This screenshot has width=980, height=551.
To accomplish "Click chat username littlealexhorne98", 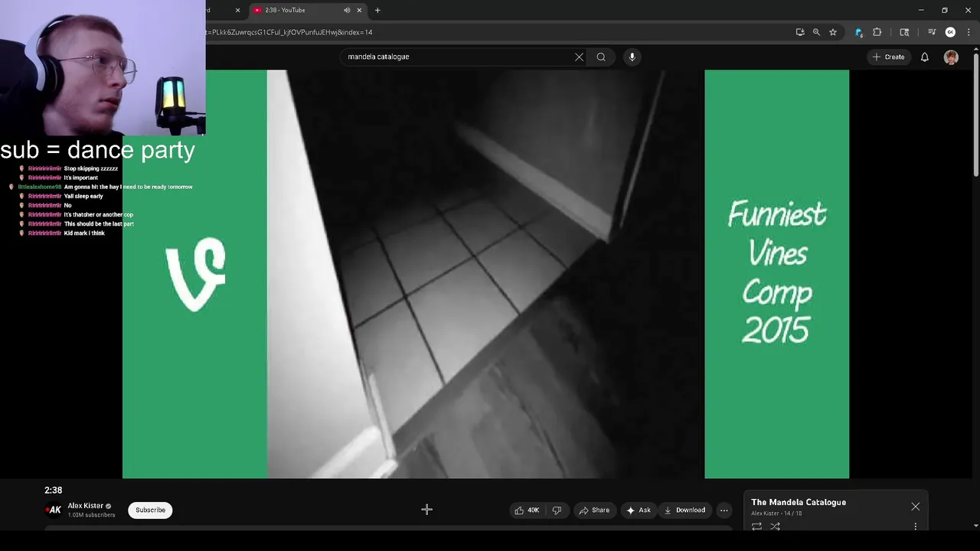I will 40,187.
